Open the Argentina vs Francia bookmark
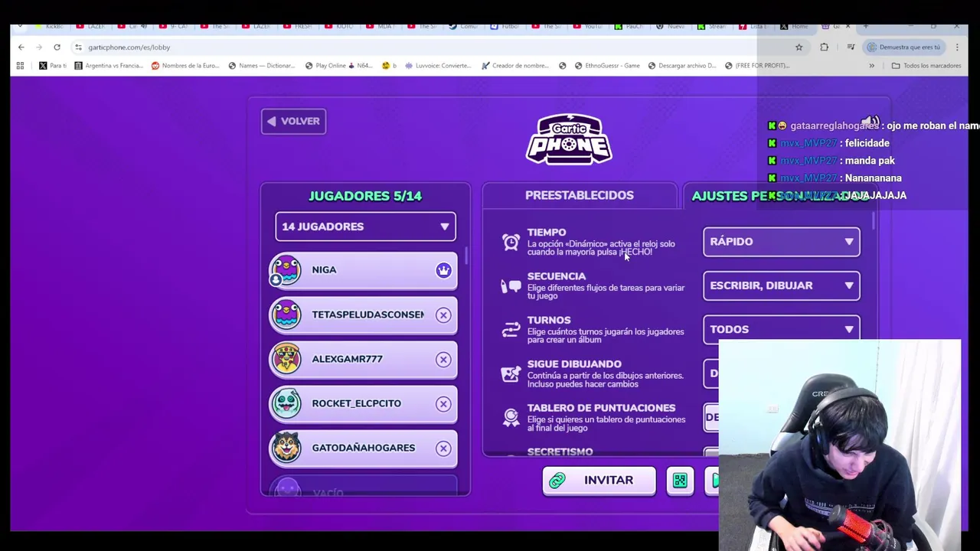This screenshot has height=551, width=980. (x=108, y=66)
